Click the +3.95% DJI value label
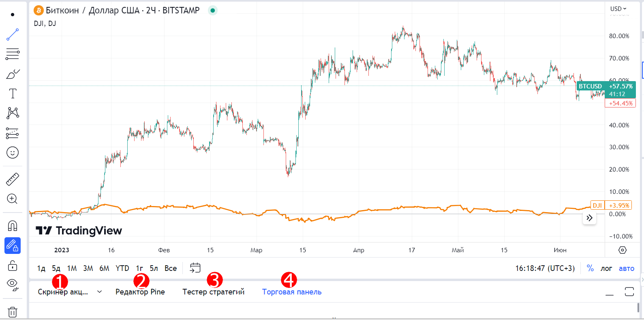The width and height of the screenshot is (644, 320). coord(619,205)
